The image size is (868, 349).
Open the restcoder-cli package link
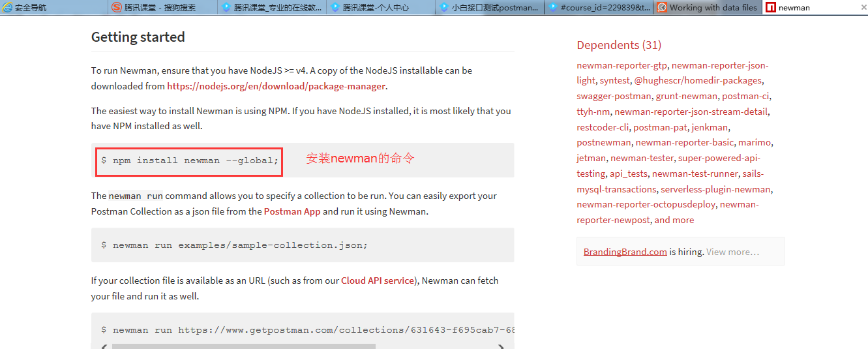pyautogui.click(x=603, y=127)
